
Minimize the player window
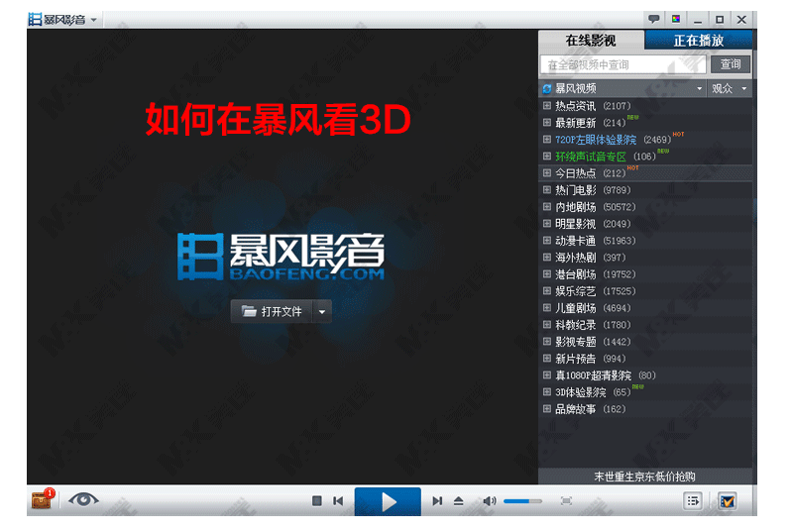point(698,20)
